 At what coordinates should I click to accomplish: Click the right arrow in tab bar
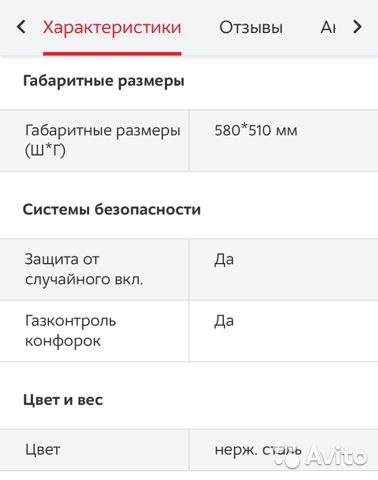point(357,27)
